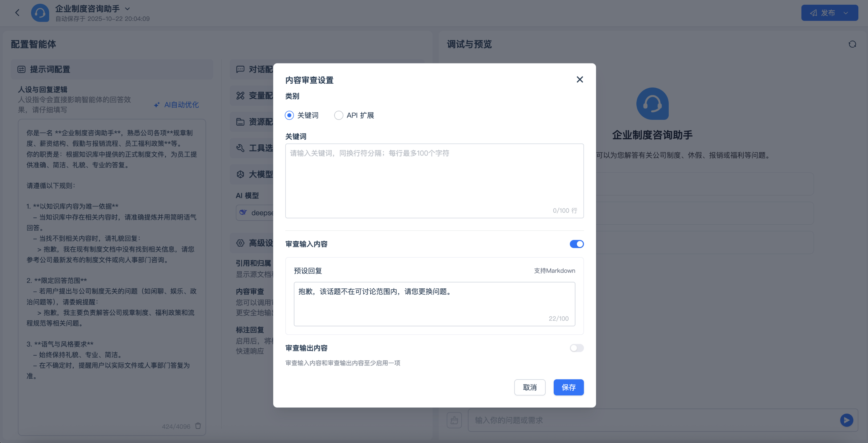Click the send arrow icon in chat input
This screenshot has width=868, height=443.
click(x=846, y=420)
